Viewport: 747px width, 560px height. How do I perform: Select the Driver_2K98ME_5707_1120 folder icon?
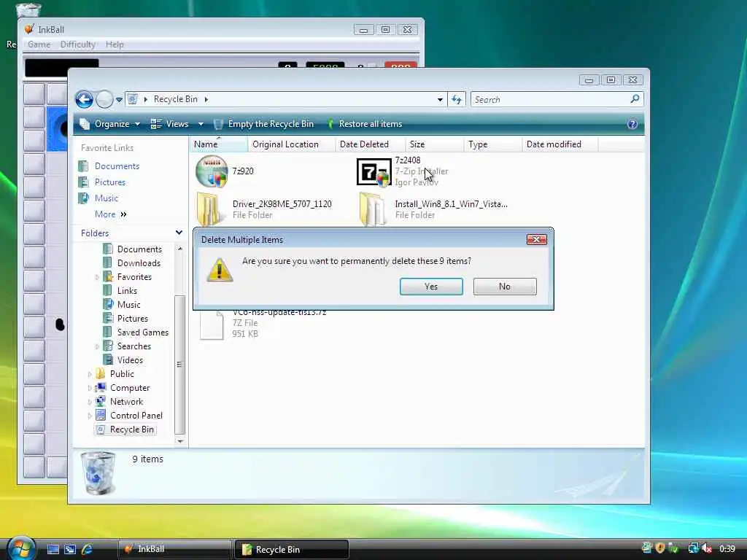tap(209, 209)
